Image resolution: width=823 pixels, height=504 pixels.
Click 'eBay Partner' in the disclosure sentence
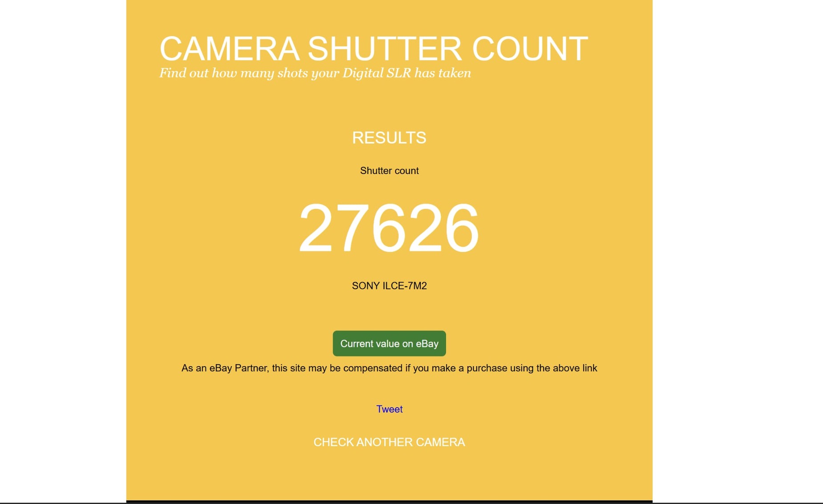click(238, 368)
